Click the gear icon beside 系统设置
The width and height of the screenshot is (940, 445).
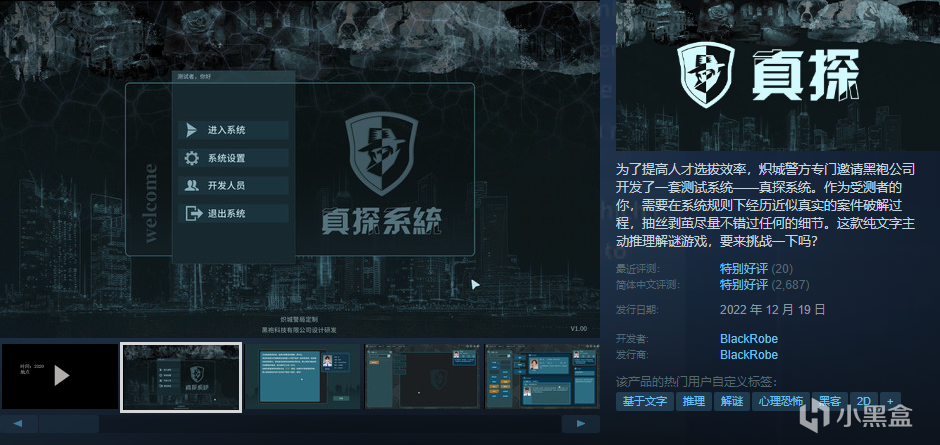point(191,158)
